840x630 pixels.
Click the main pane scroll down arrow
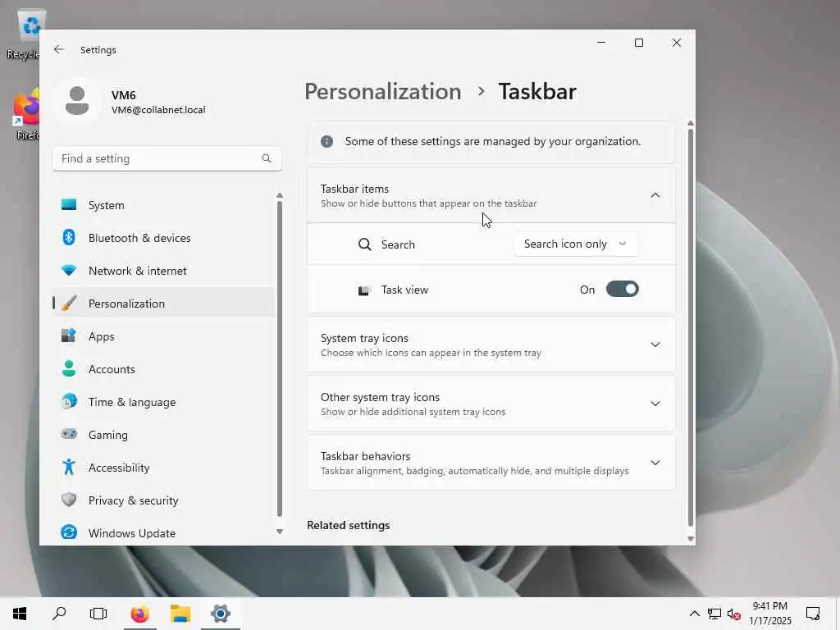691,539
